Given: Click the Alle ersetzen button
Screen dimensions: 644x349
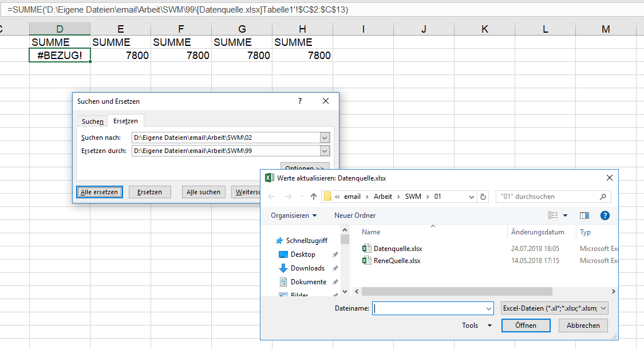Looking at the screenshot, I should 100,192.
